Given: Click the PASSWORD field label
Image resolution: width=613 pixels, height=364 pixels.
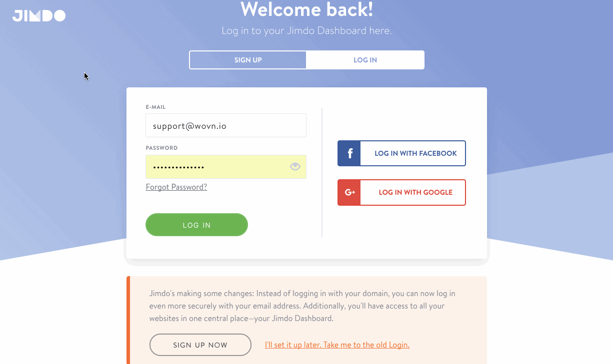Looking at the screenshot, I should point(161,148).
